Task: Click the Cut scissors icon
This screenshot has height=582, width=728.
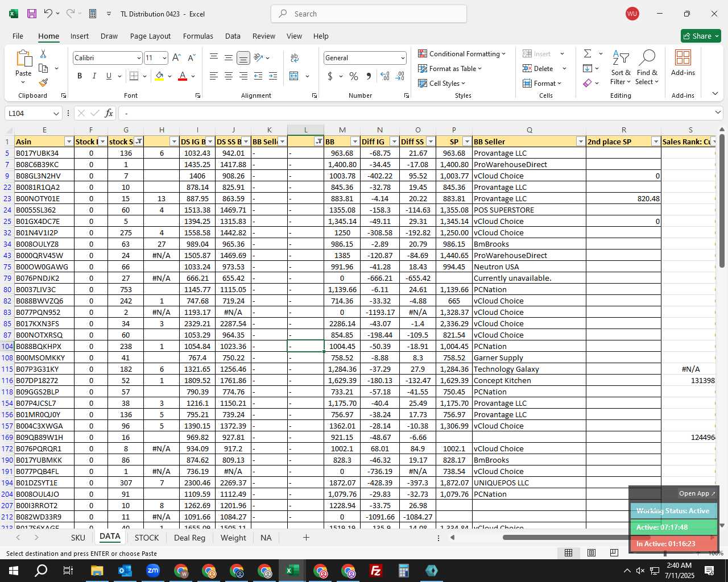Action: tap(43, 54)
